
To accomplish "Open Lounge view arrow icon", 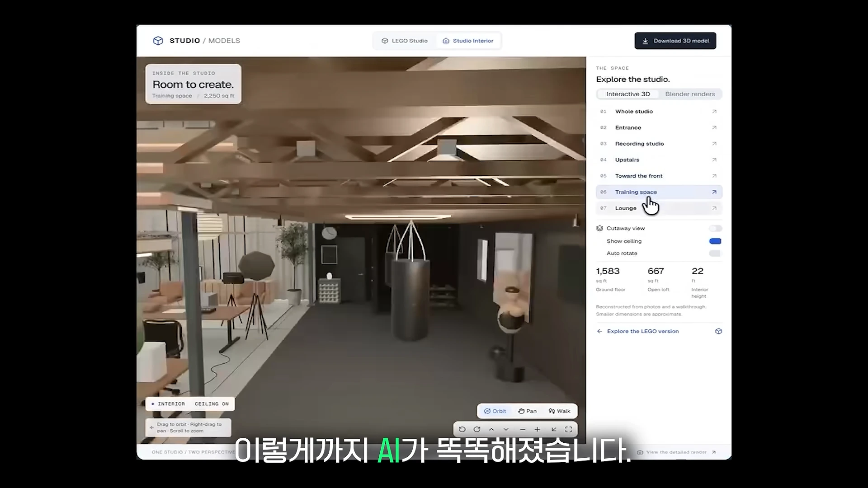I will [x=714, y=208].
